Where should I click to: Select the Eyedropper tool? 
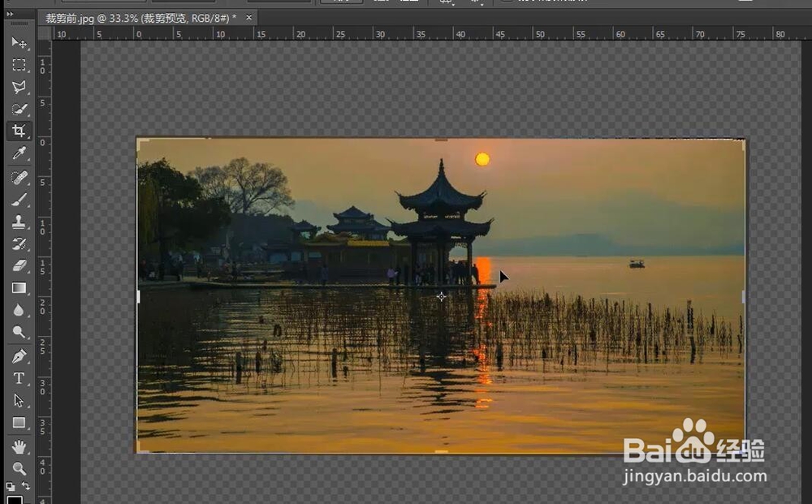pyautogui.click(x=19, y=153)
